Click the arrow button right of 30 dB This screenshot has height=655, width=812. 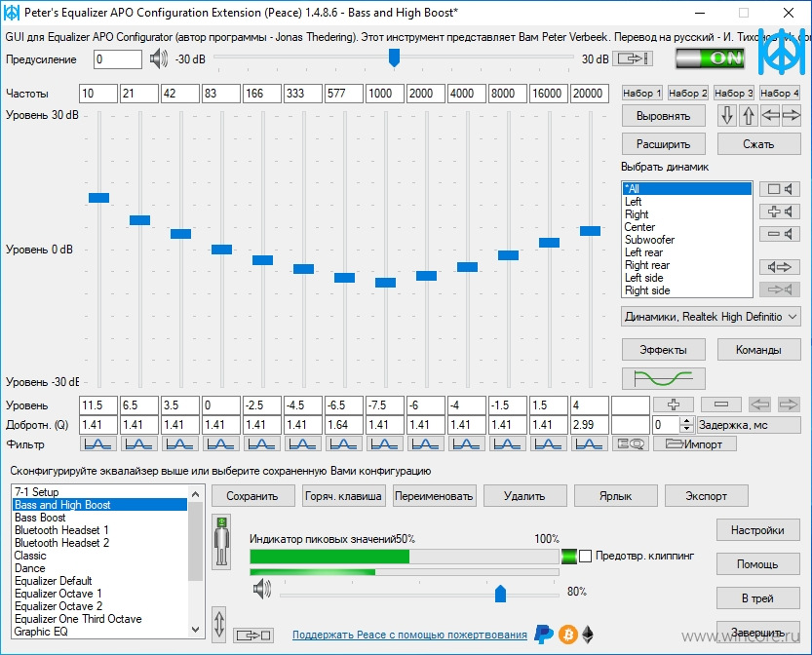[633, 58]
